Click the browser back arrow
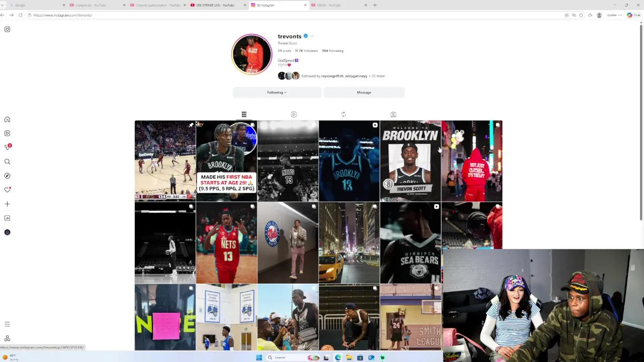644x362 pixels. click(3, 15)
